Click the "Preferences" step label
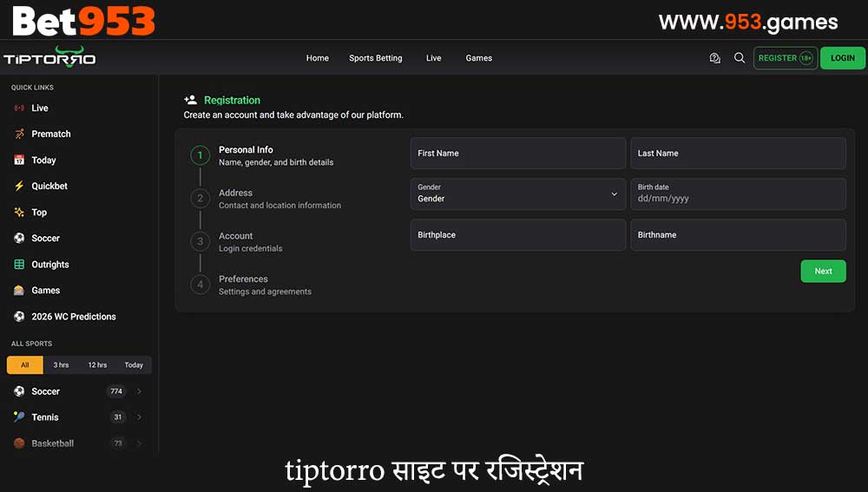The width and height of the screenshot is (868, 492). (x=243, y=279)
